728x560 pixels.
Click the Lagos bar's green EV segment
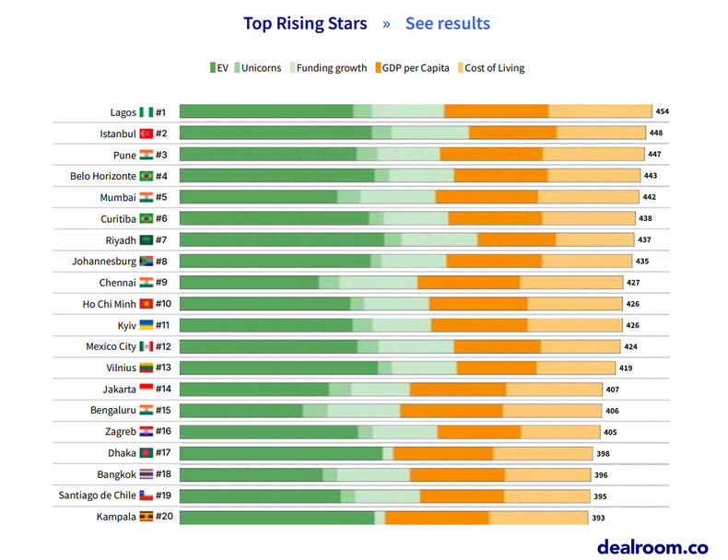coord(265,111)
